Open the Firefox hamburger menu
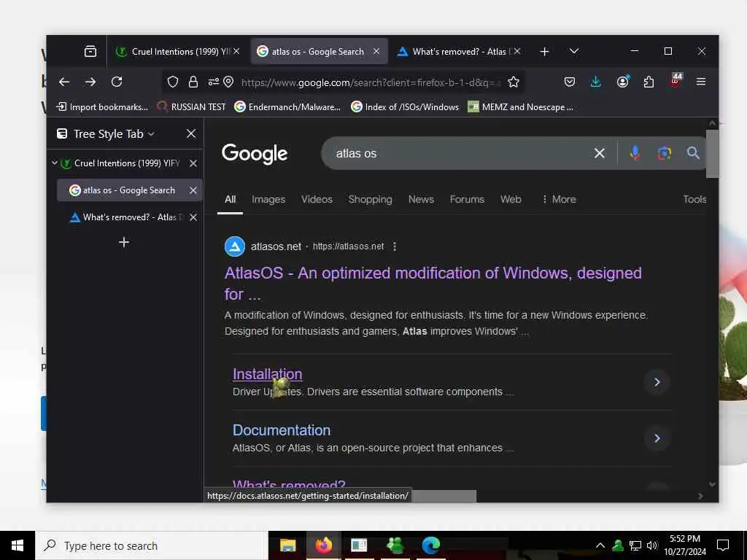This screenshot has width=747, height=560. tap(701, 82)
